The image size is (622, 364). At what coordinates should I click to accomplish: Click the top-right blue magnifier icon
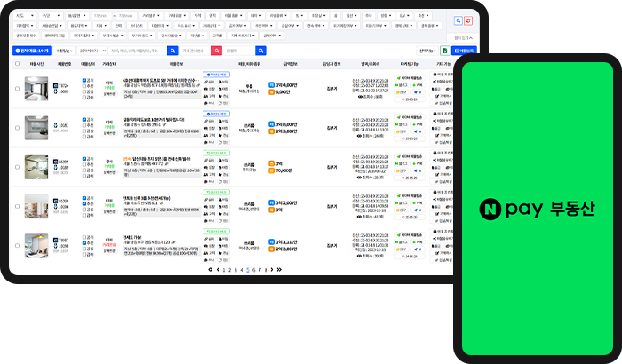(x=458, y=20)
